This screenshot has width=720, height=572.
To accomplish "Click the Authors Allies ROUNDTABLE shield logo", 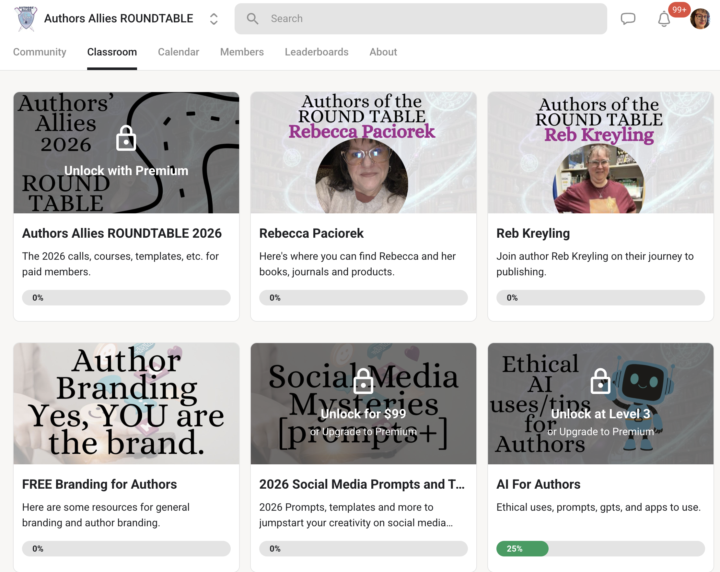I will point(25,19).
